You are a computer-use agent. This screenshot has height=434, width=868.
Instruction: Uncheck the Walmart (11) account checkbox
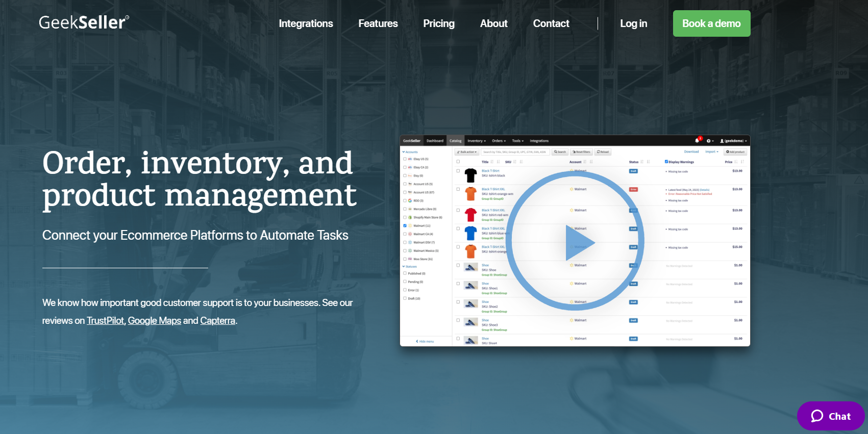405,225
